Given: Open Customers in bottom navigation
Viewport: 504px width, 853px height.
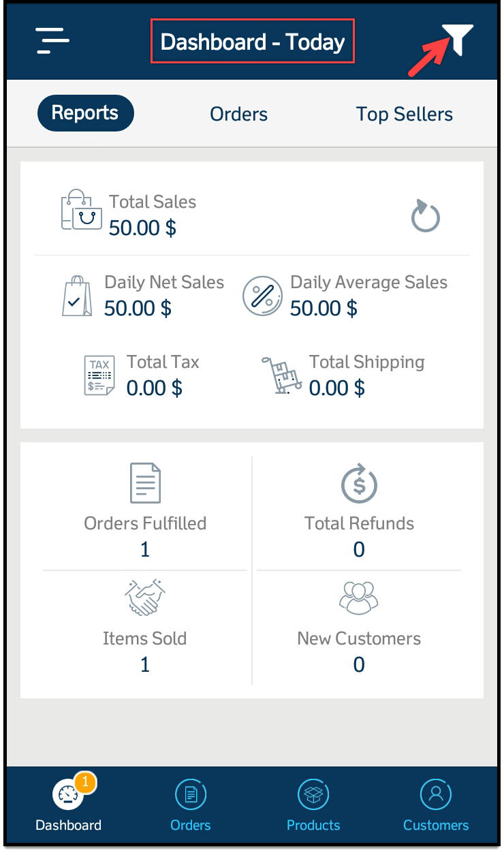Looking at the screenshot, I should point(436,806).
